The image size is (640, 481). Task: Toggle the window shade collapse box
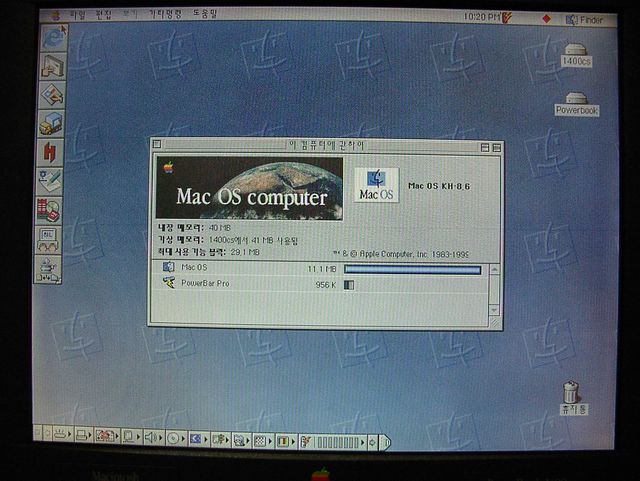(495, 147)
